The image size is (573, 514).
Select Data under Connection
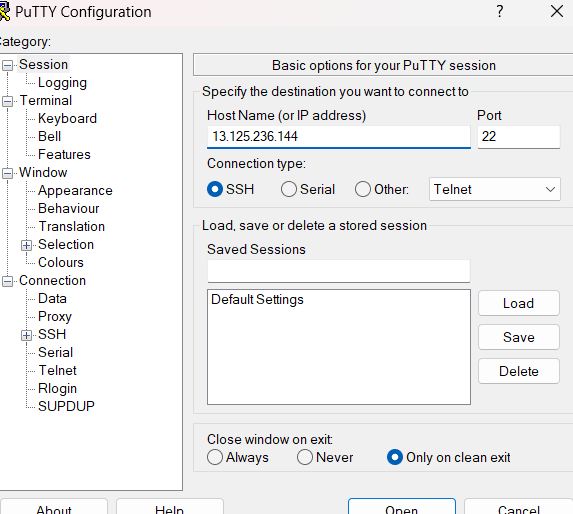pos(52,298)
